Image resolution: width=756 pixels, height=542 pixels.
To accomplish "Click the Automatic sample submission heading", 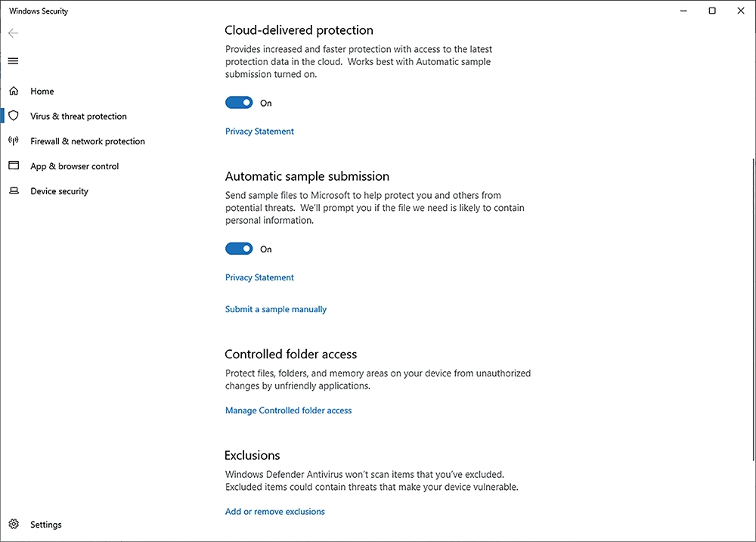I will pyautogui.click(x=307, y=176).
